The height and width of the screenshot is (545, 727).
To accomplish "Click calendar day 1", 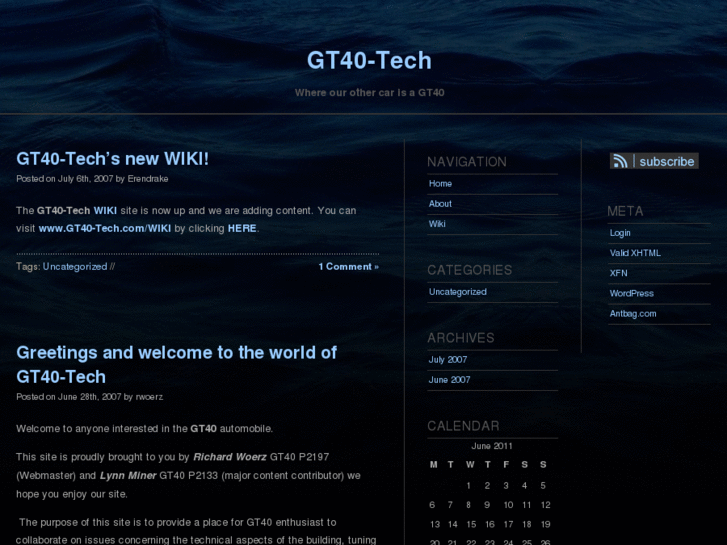I will click(469, 486).
